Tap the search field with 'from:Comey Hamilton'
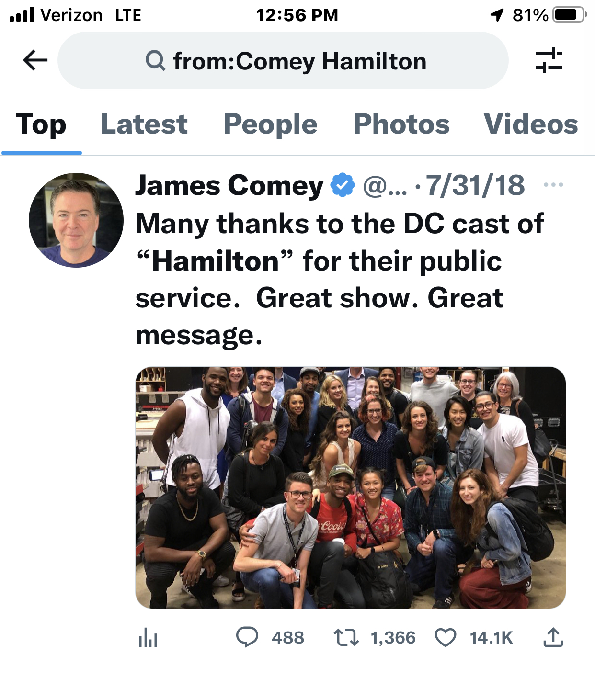The width and height of the screenshot is (595, 700). point(299,61)
